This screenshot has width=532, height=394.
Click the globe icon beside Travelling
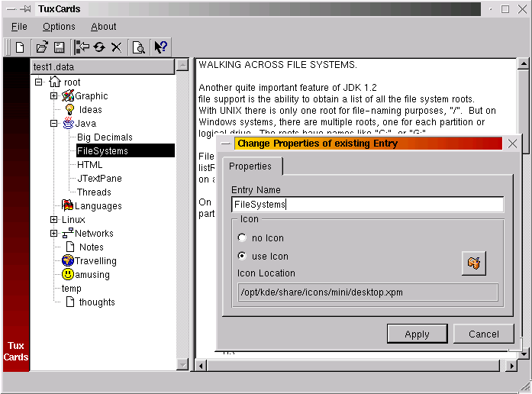68,260
